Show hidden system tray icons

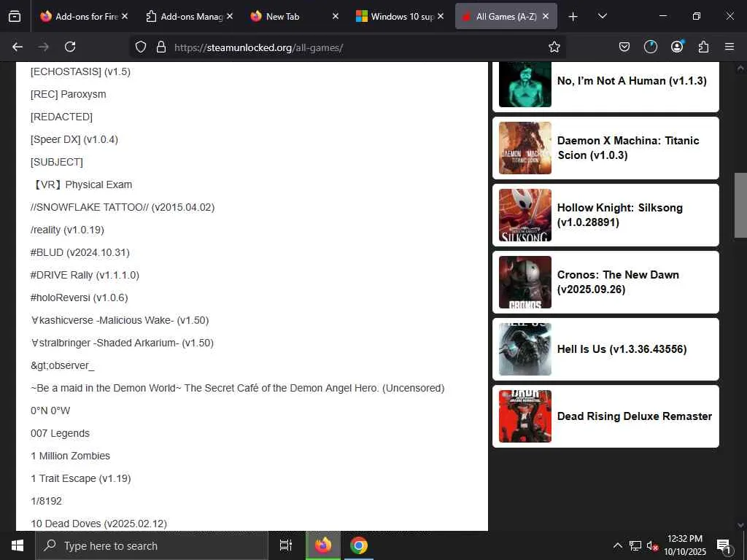point(617,545)
